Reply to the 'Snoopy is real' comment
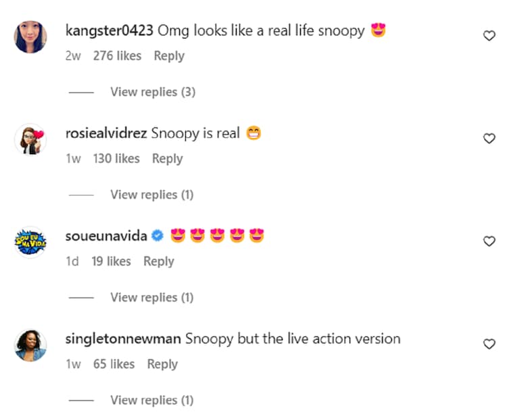 point(168,159)
